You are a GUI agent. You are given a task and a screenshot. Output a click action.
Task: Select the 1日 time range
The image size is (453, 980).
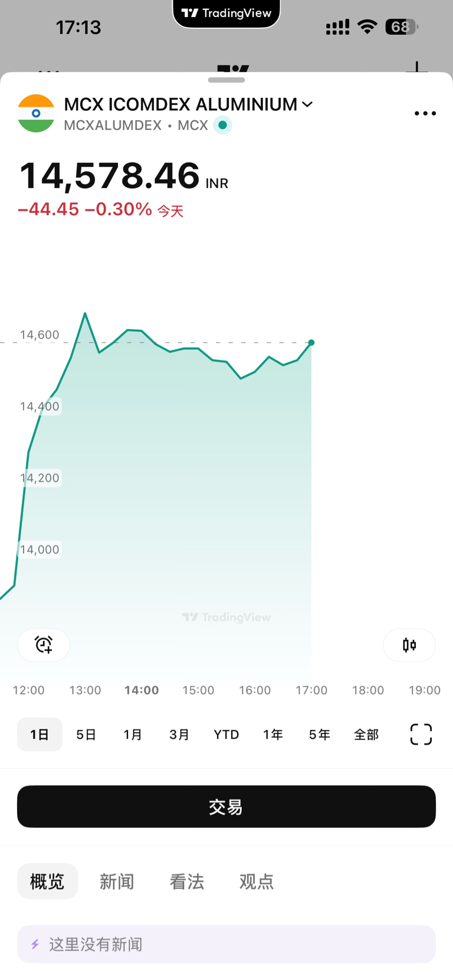[40, 734]
